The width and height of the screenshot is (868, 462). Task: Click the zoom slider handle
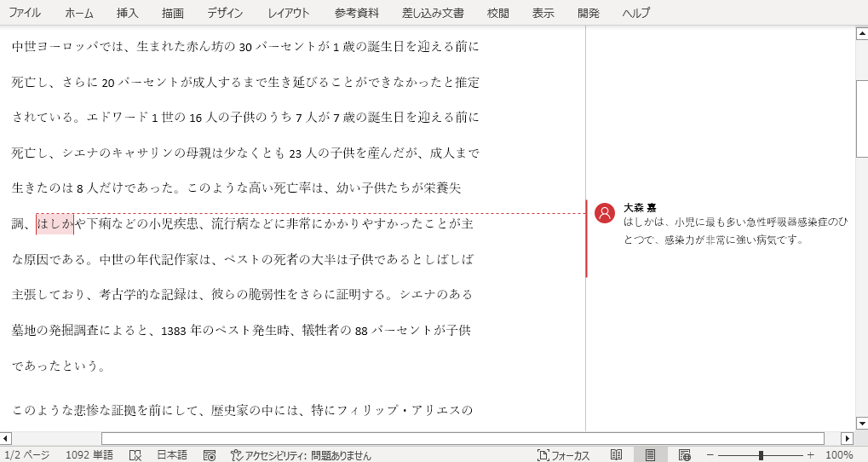(x=761, y=455)
